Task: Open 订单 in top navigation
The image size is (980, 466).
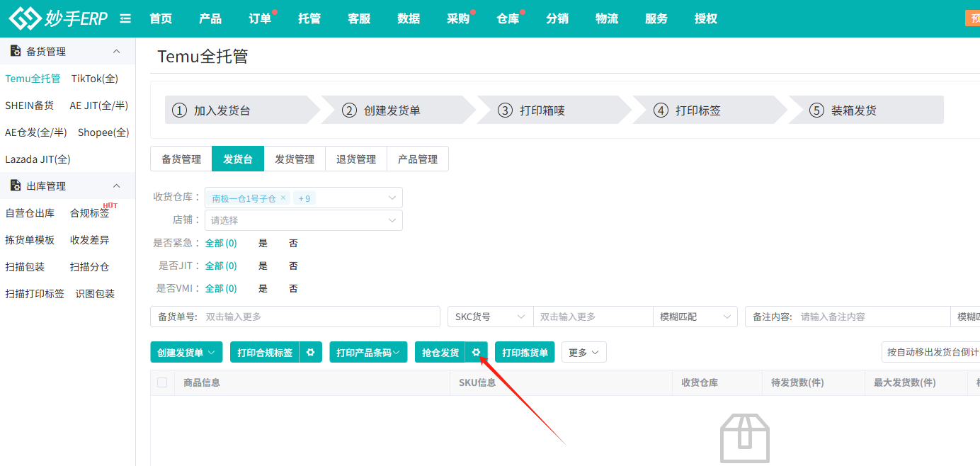Action: (x=260, y=18)
